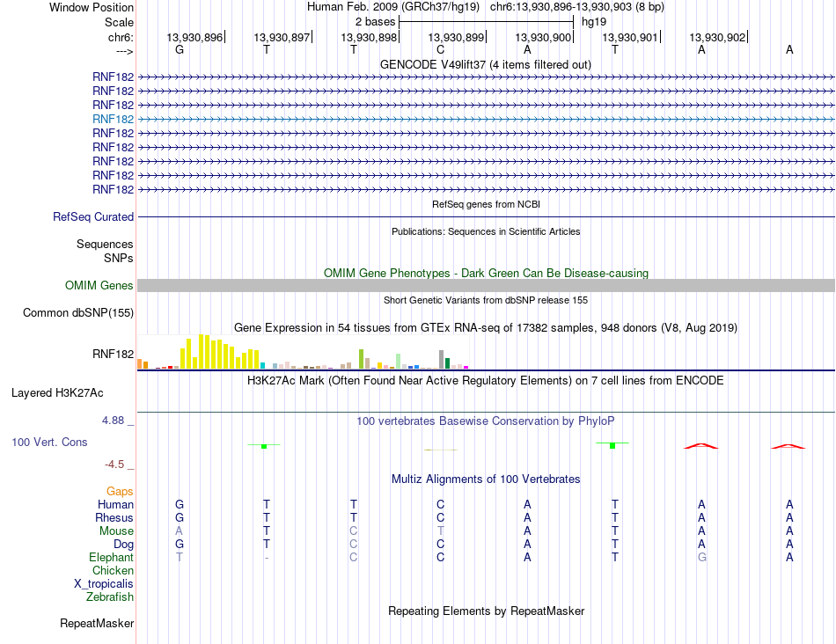
Task: Select the Zebrafish species label
Action: [110, 597]
